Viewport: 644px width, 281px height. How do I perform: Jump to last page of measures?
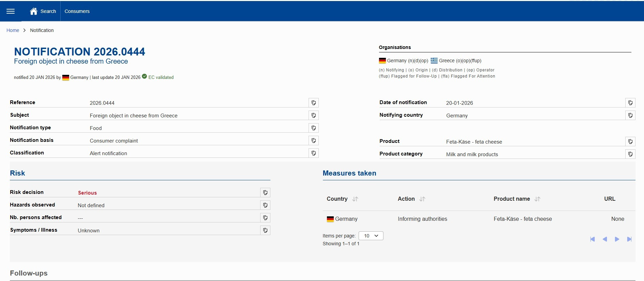coord(629,239)
